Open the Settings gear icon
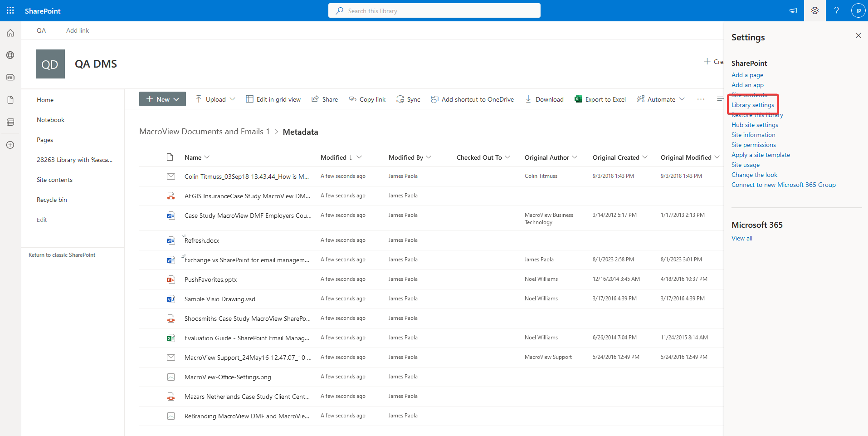 click(x=815, y=10)
